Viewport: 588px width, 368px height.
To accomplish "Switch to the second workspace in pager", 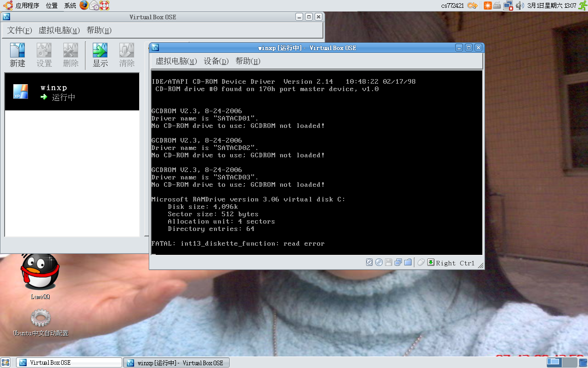I will click(x=570, y=362).
